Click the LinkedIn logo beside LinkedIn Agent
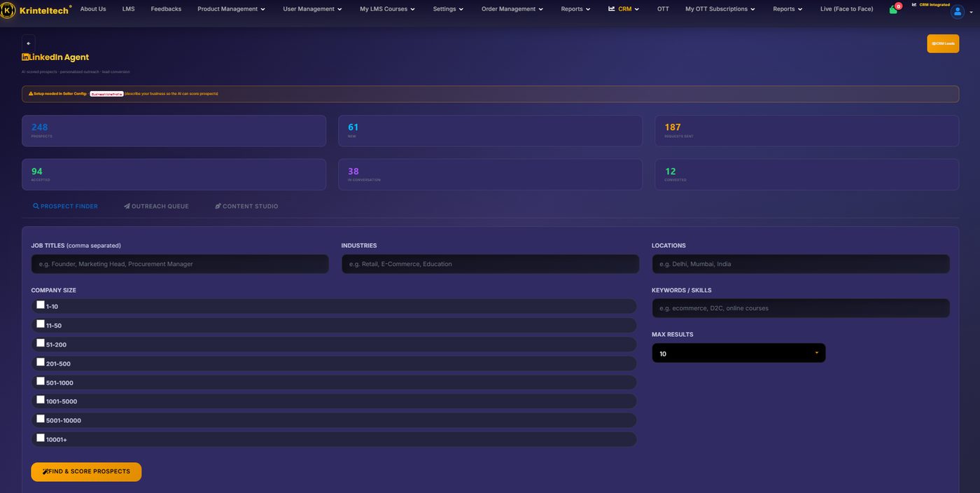This screenshot has height=493, width=980. point(25,57)
